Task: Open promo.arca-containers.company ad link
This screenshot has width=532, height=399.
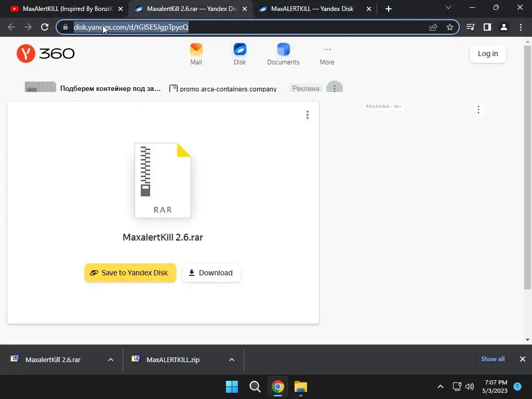Action: pos(228,88)
